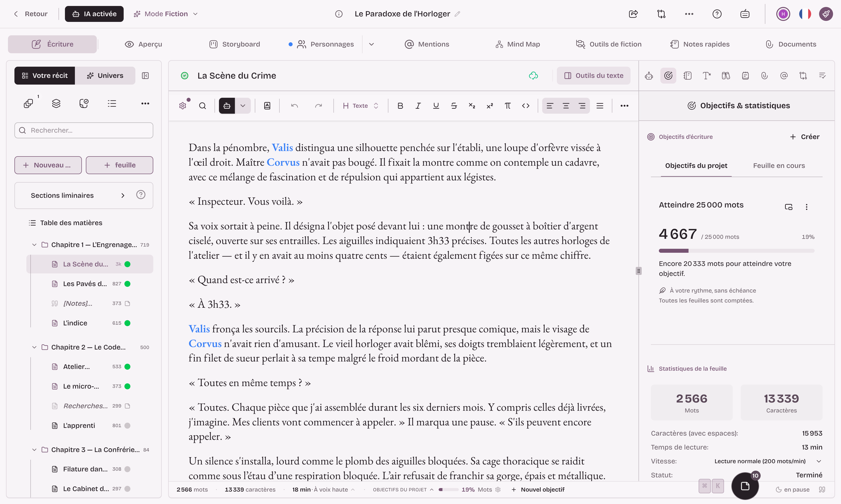
Task: Click the Rechercher search field
Action: [x=84, y=130]
